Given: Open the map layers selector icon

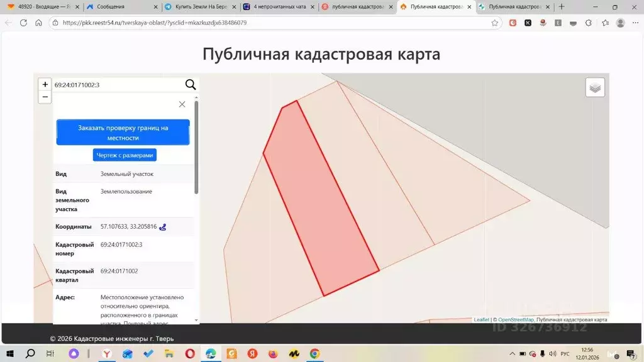Looking at the screenshot, I should pos(594,87).
